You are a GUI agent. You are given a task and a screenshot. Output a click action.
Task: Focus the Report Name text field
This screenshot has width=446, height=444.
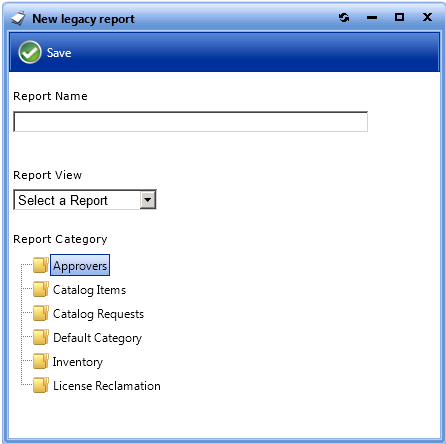click(x=190, y=122)
